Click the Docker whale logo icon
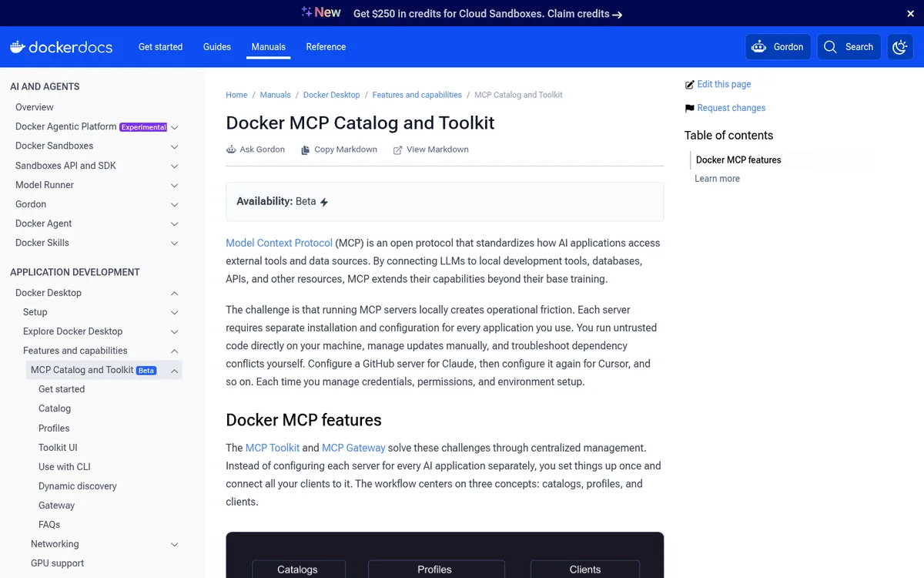 click(18, 47)
